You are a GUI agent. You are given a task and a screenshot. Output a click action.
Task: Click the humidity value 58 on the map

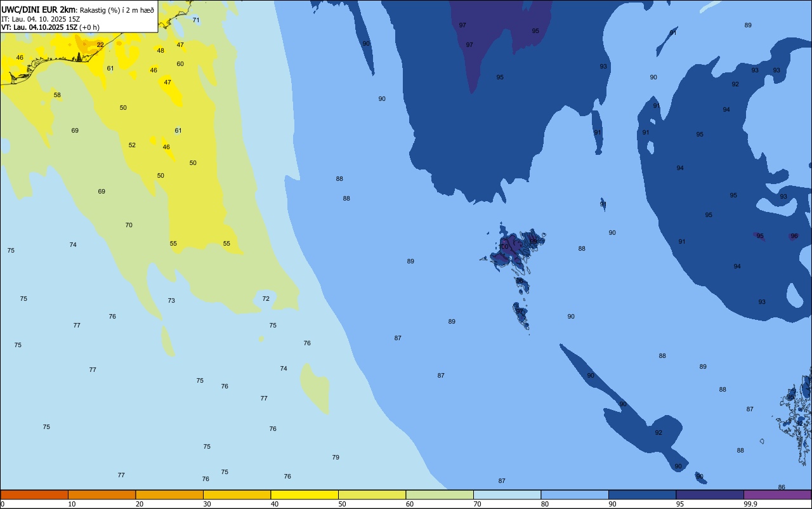[57, 95]
